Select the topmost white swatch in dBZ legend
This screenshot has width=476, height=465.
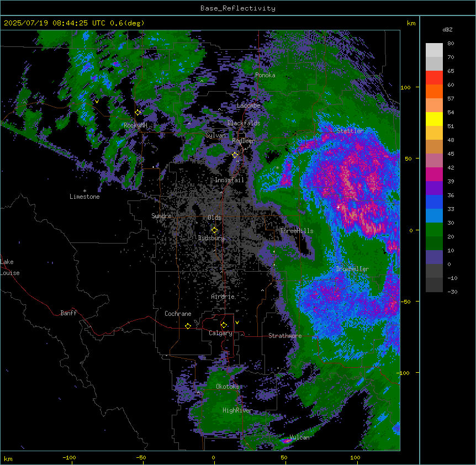pyautogui.click(x=434, y=50)
